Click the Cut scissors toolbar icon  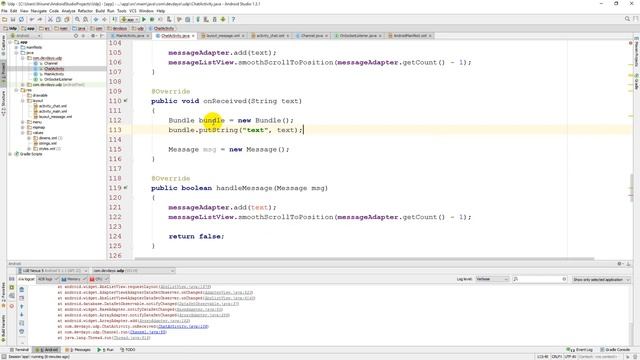point(50,19)
